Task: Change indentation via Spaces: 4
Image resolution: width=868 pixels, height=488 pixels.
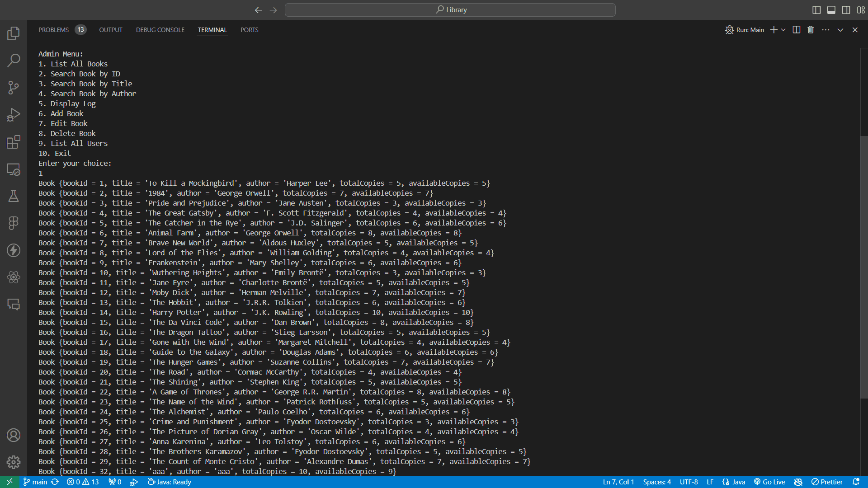Action: pyautogui.click(x=657, y=482)
